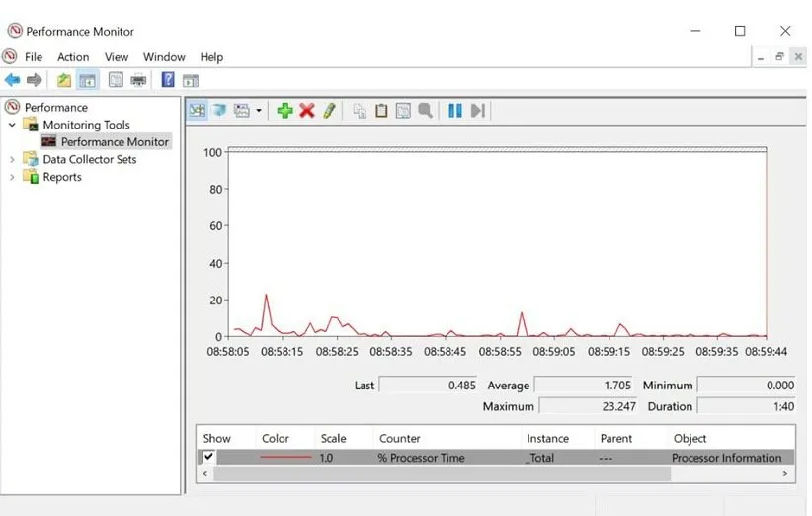Open the graph Properties icon
This screenshot has height=516, width=812.
coord(403,111)
